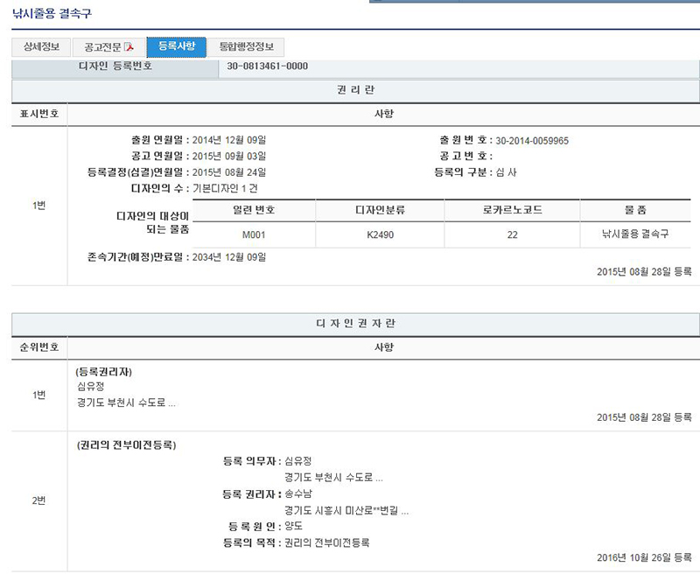Click Locarno code value 22
The width and height of the screenshot is (700, 588).
coord(512,234)
